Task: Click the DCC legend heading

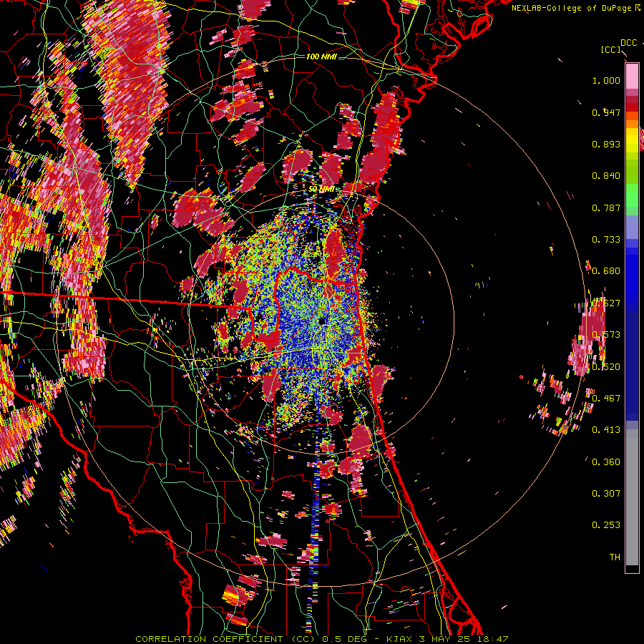Action: 628,43
